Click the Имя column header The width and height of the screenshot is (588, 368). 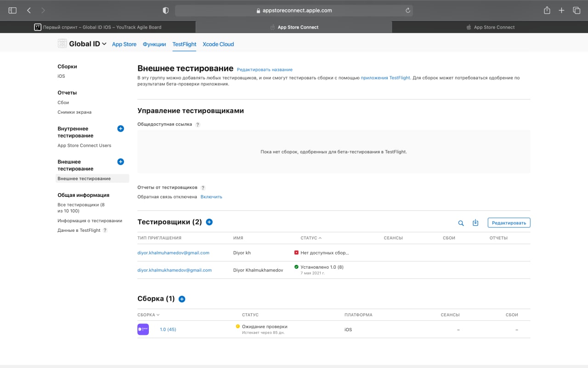(238, 238)
